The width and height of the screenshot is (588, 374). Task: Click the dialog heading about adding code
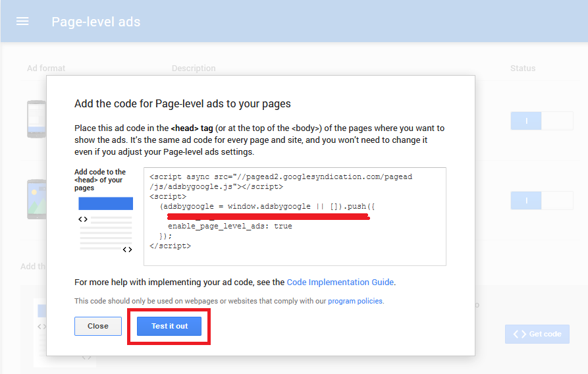click(182, 103)
